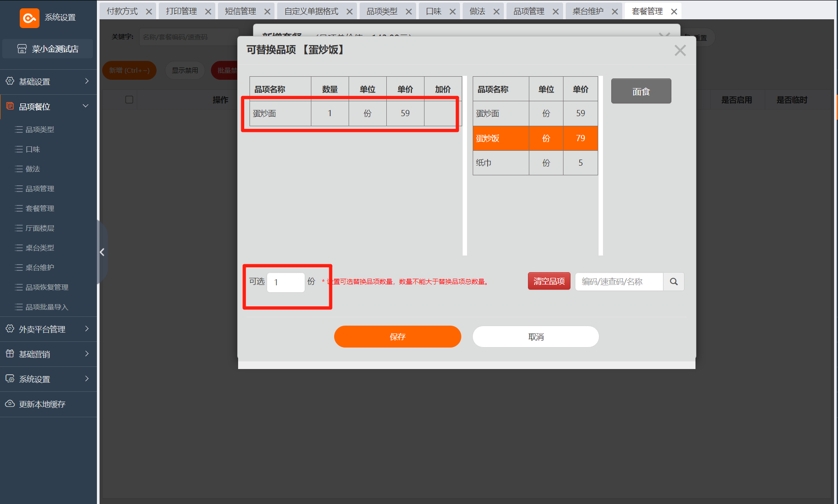Click the orange app logo icon
Screen dimensions: 838x504
(x=29, y=18)
